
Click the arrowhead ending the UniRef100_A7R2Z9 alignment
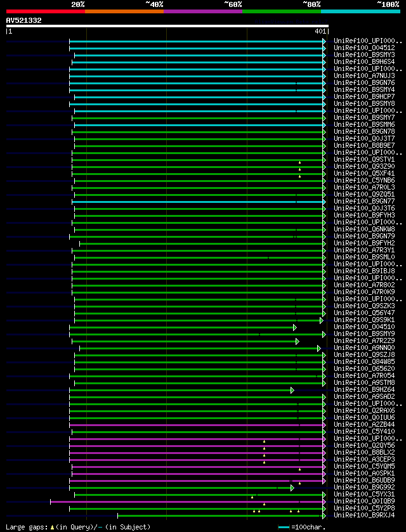(298, 341)
